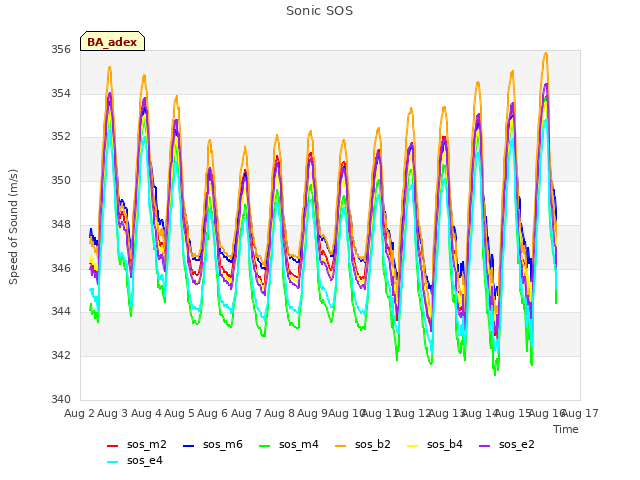Click the purple sos_e2 legend swatch
Screen dimensions: 640x480
[x=484, y=446]
